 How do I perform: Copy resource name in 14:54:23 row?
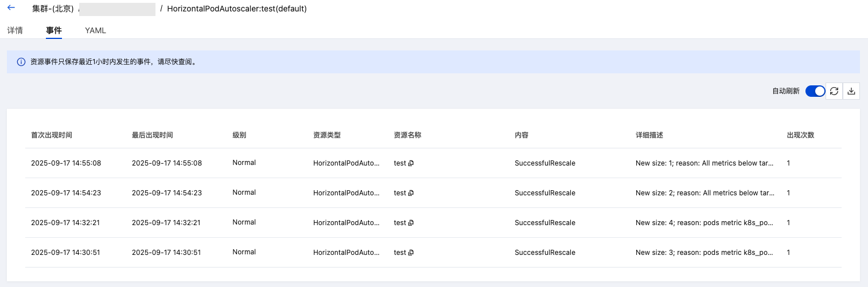(411, 193)
